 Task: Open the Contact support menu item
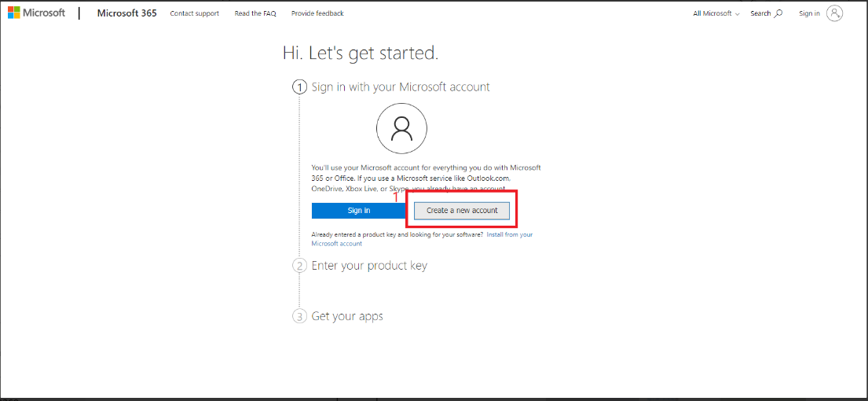pos(194,13)
